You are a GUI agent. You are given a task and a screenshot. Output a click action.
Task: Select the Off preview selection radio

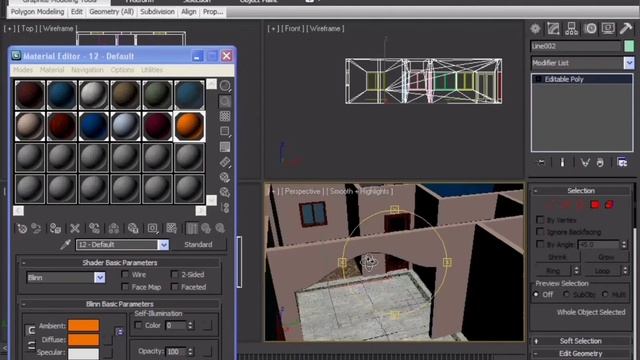(536, 294)
